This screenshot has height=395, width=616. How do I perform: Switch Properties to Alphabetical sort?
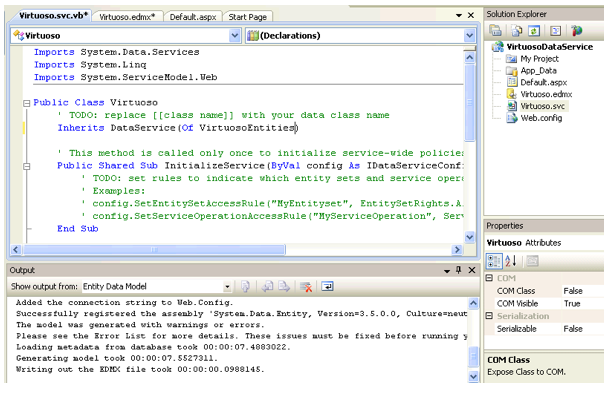511,261
